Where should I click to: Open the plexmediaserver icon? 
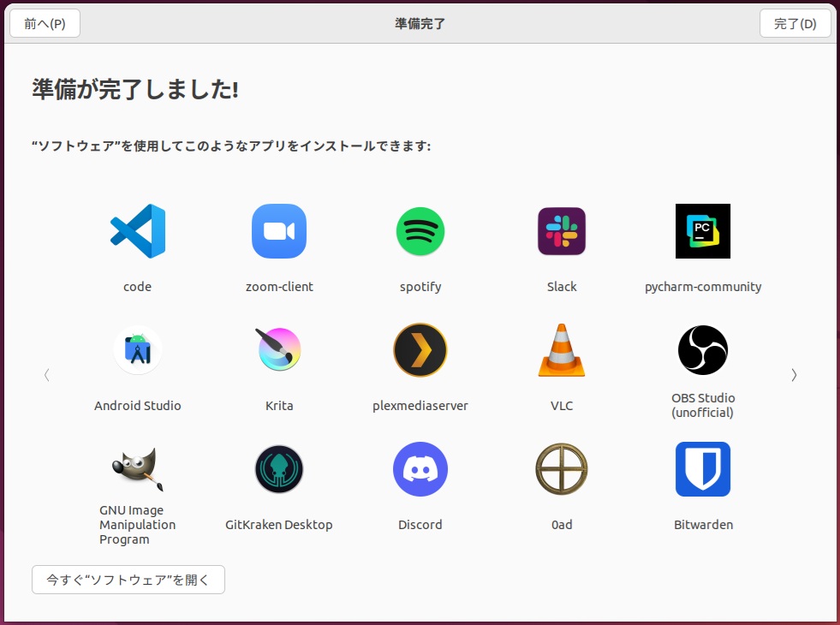[x=420, y=349]
